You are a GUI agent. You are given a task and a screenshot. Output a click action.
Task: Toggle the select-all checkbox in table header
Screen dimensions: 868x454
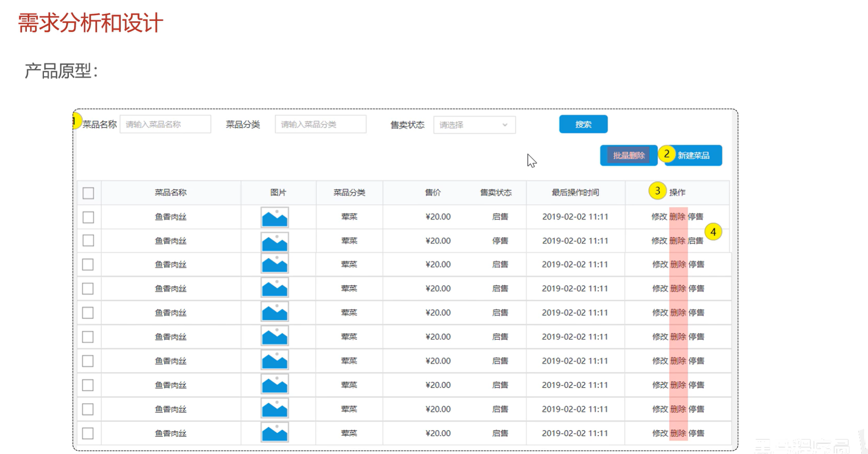(88, 193)
